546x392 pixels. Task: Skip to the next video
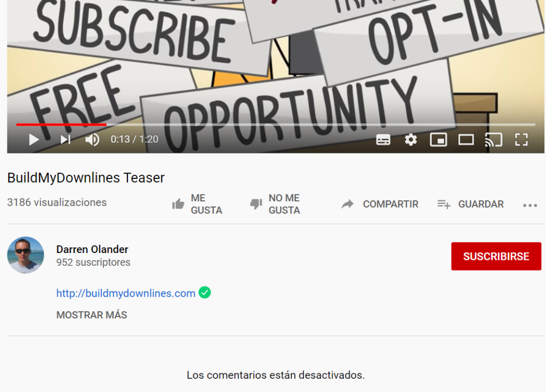click(66, 140)
